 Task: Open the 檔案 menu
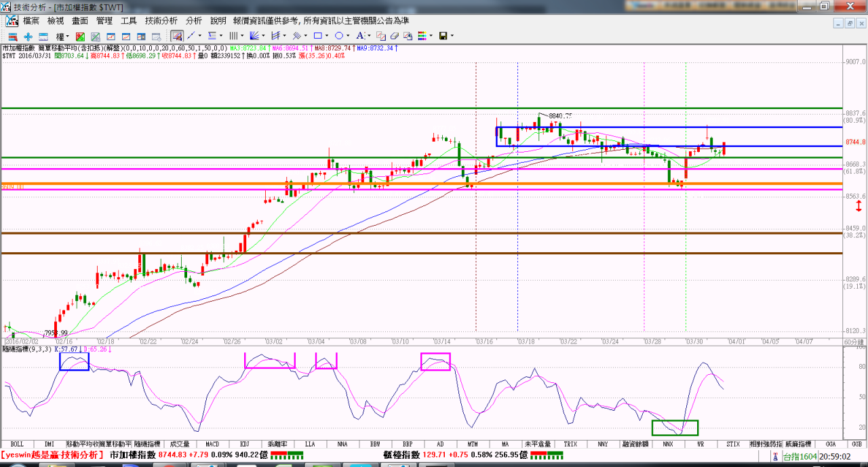pos(31,21)
